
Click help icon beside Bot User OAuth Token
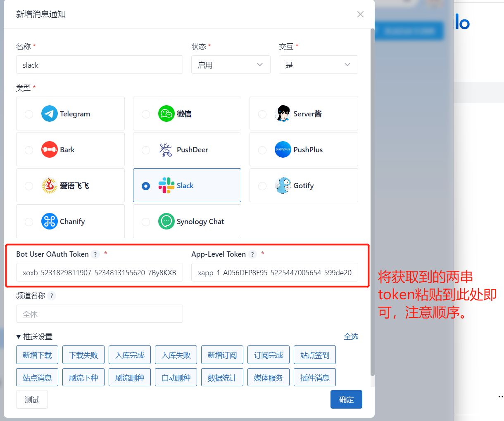(95, 254)
